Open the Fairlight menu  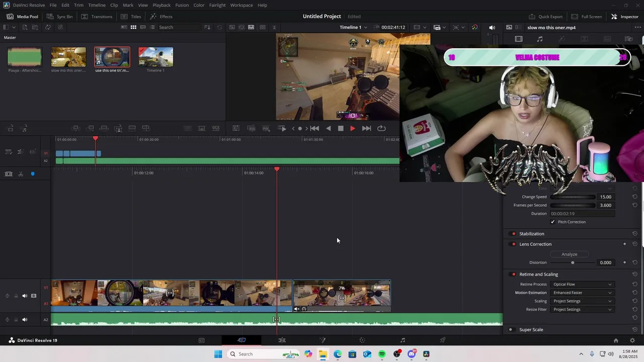pos(217,5)
